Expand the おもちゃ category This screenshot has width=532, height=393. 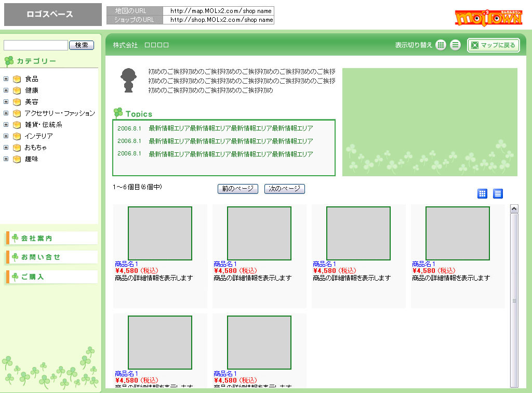6,147
